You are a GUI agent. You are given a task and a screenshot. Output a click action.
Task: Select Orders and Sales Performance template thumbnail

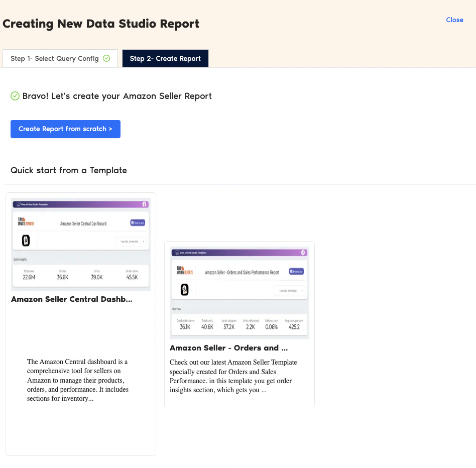(x=240, y=293)
